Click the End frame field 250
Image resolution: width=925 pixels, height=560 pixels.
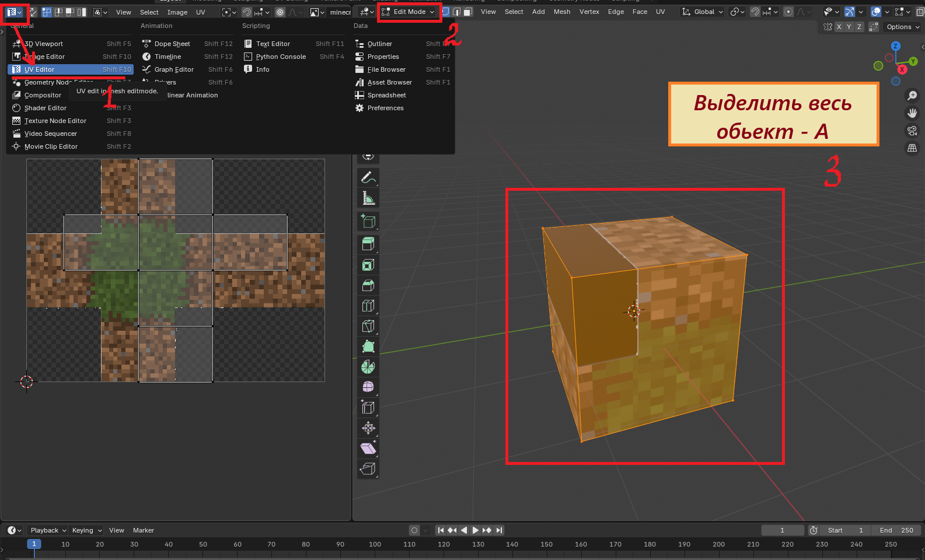click(896, 530)
